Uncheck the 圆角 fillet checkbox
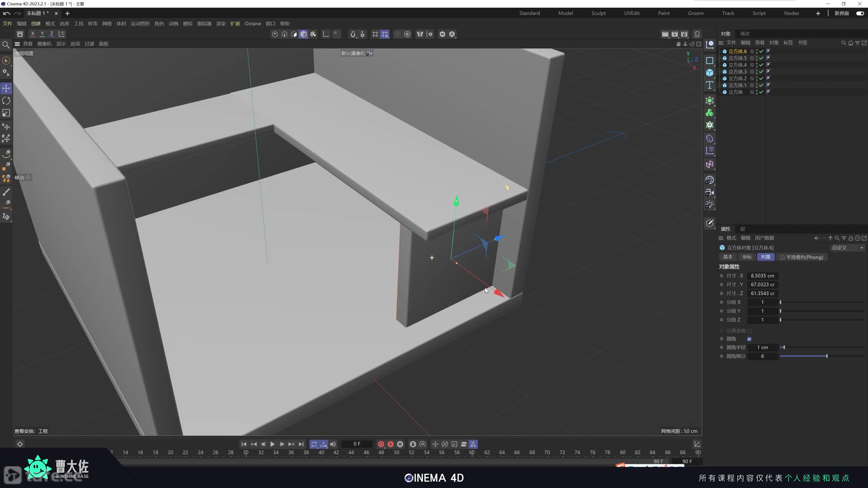The image size is (868, 488). 749,339
